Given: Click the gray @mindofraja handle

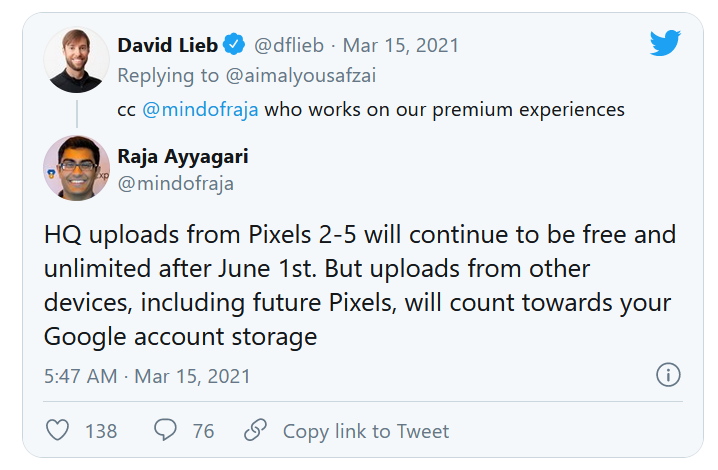Looking at the screenshot, I should [176, 184].
